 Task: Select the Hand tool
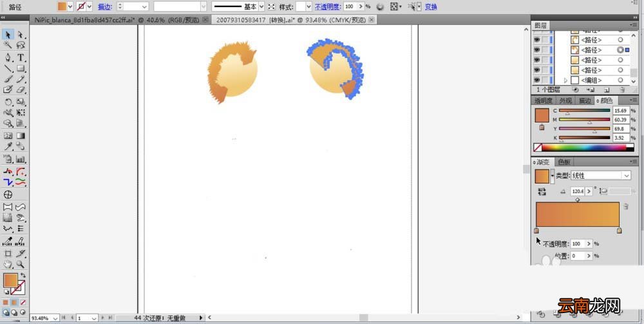(x=8, y=265)
